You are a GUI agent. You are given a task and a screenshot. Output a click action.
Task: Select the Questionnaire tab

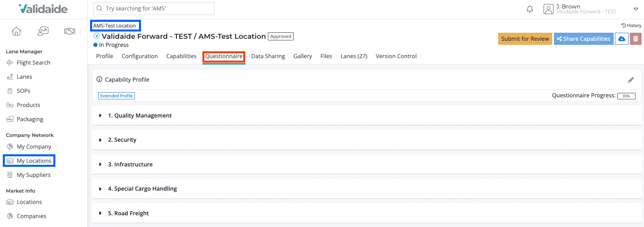pos(224,56)
